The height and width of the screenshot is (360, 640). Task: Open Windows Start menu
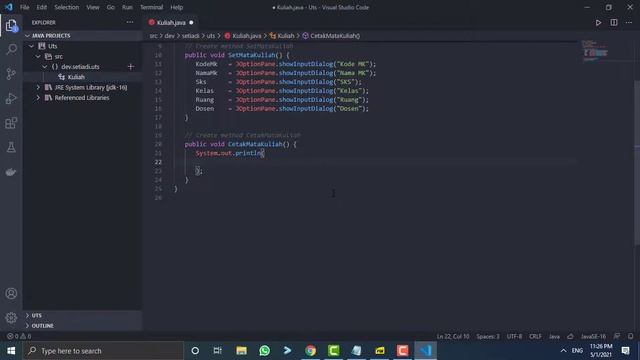(x=11, y=351)
